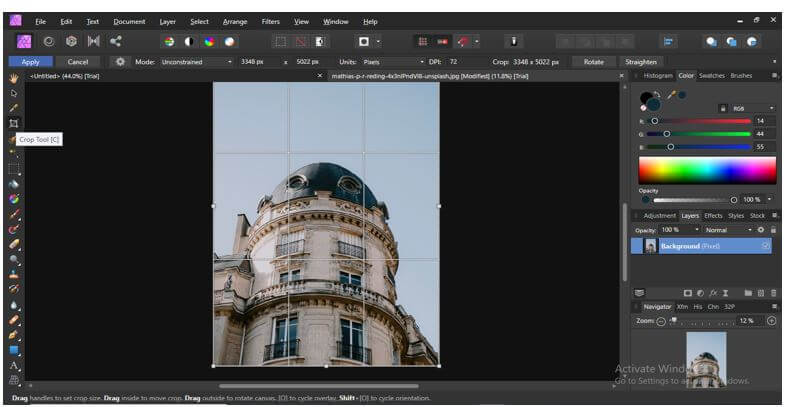Select the Crop tool
The image size is (789, 407).
tap(14, 123)
